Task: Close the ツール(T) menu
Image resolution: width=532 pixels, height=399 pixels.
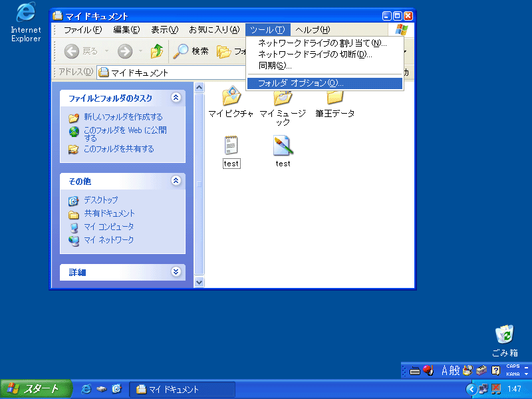Action: (x=268, y=30)
